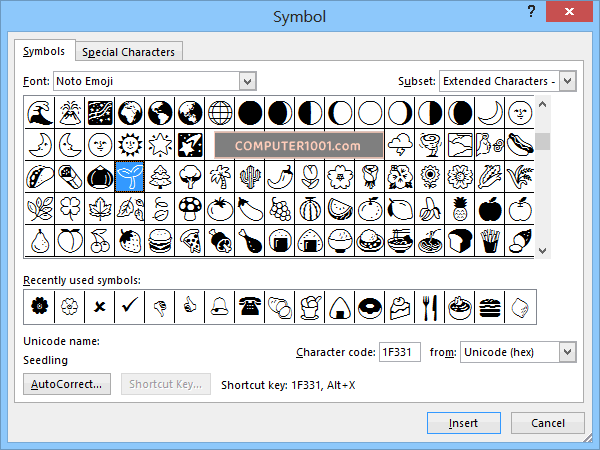Image resolution: width=600 pixels, height=450 pixels.
Task: Select recently used check mark symbol
Action: click(130, 307)
